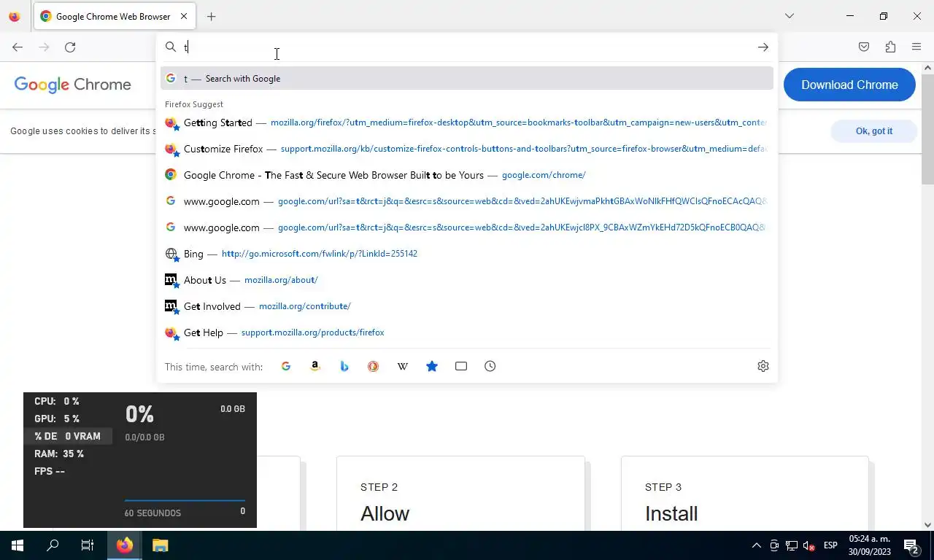Select the Google Chrome Web Browser tab

[113, 16]
